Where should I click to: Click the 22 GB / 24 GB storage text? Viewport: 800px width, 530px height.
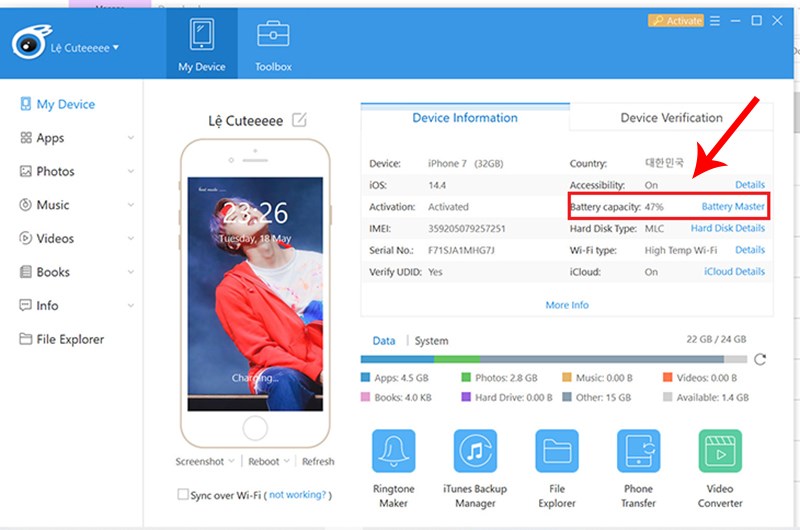coord(716,339)
